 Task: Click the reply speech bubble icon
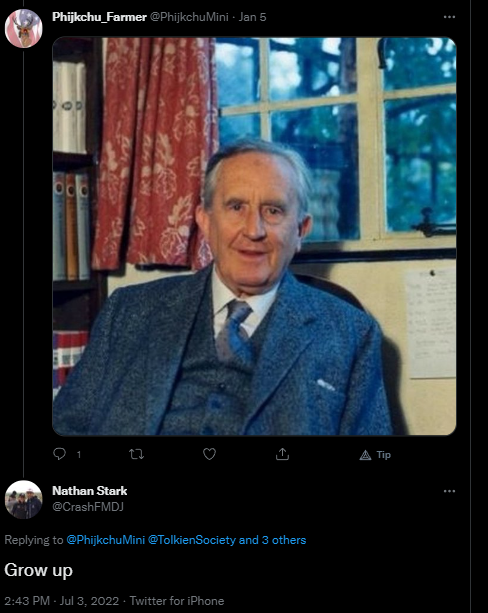click(59, 454)
